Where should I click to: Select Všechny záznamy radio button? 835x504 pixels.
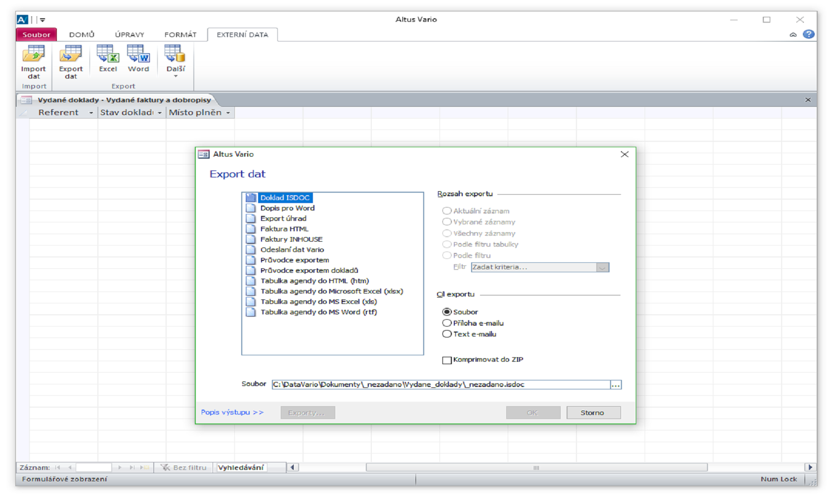(447, 233)
